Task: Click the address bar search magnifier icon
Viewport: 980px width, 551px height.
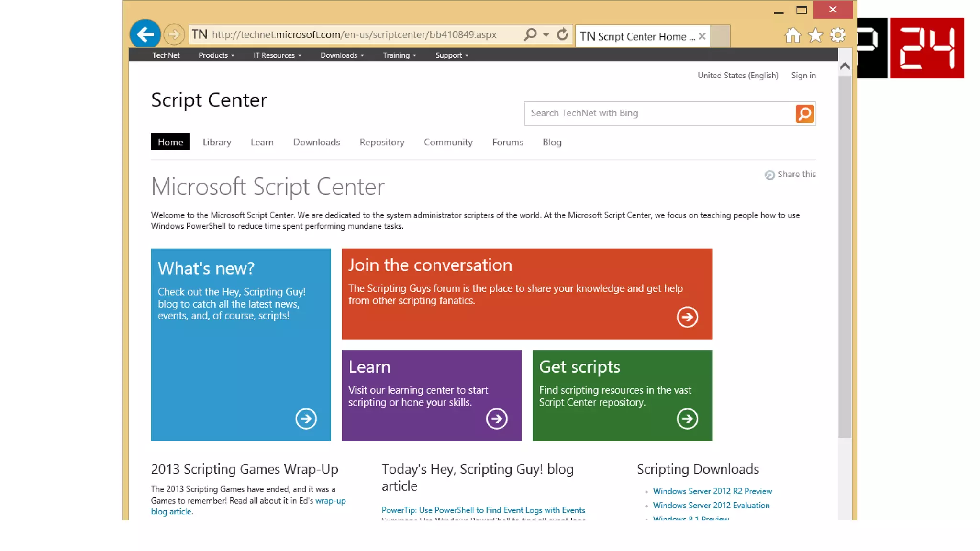Action: coord(530,34)
